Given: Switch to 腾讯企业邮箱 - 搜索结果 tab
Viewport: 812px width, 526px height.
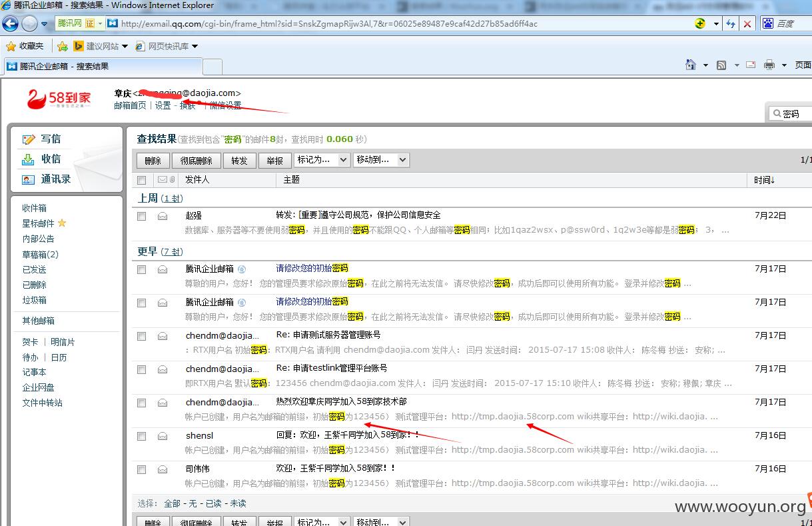Looking at the screenshot, I should tap(103, 67).
